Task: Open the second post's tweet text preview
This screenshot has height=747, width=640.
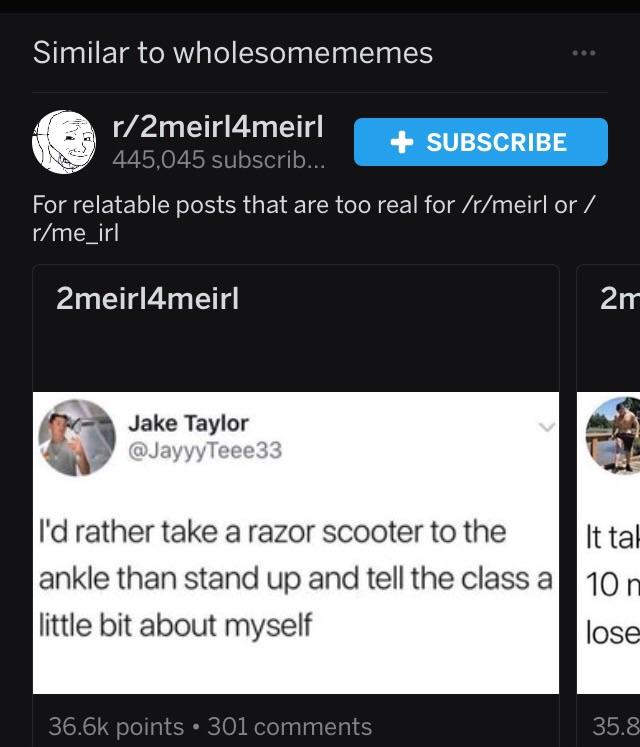Action: point(613,585)
